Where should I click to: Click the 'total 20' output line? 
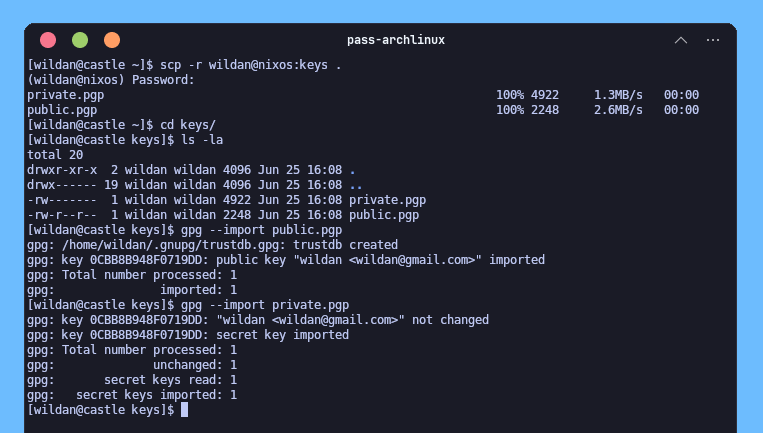tap(55, 155)
